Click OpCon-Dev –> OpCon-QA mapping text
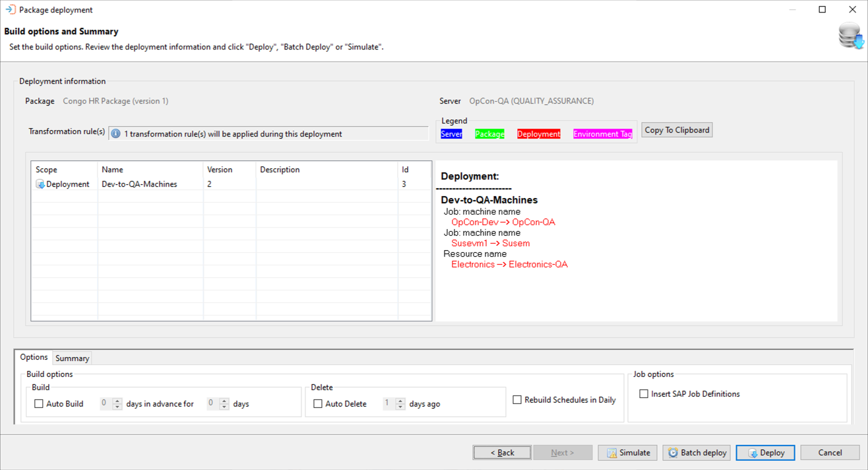This screenshot has width=868, height=470. (x=503, y=222)
